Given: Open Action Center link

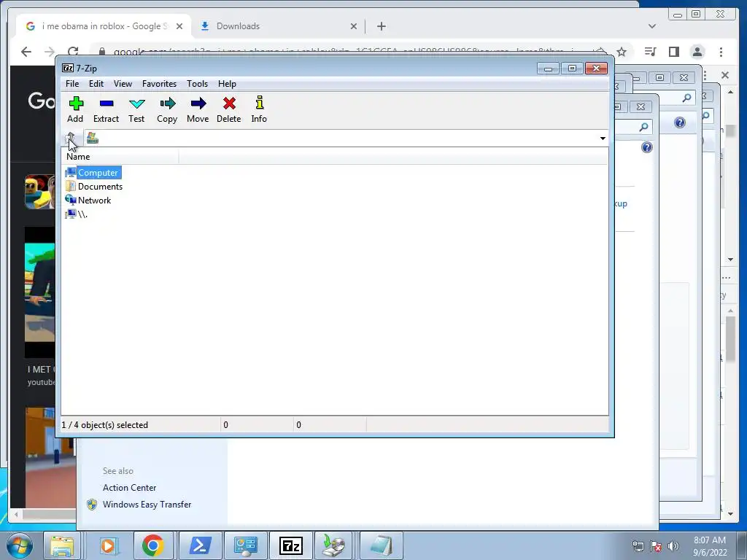Looking at the screenshot, I should click(x=130, y=488).
